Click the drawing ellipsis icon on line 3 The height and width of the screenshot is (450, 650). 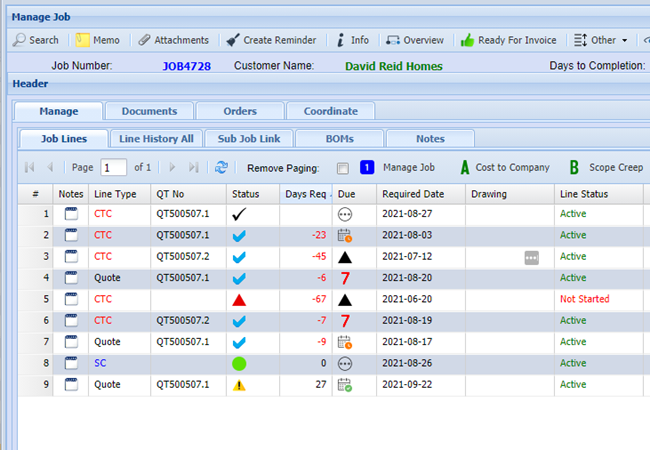click(x=531, y=257)
